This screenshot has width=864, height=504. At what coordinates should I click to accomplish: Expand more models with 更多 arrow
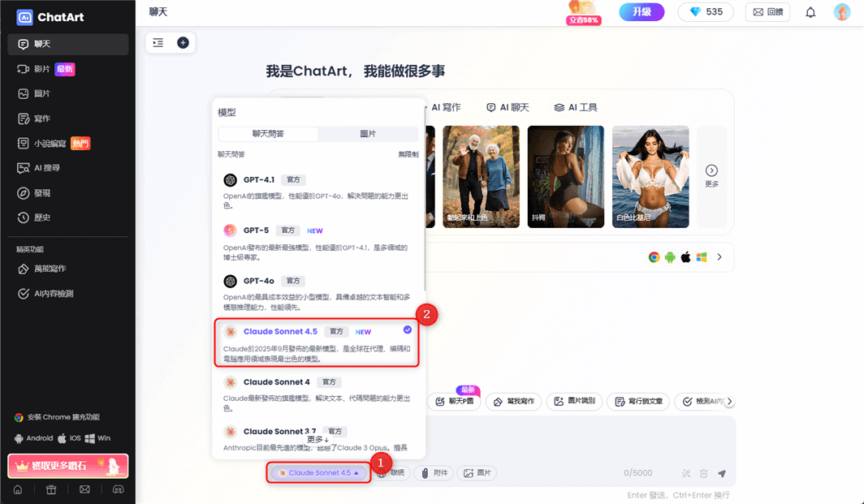[318, 439]
